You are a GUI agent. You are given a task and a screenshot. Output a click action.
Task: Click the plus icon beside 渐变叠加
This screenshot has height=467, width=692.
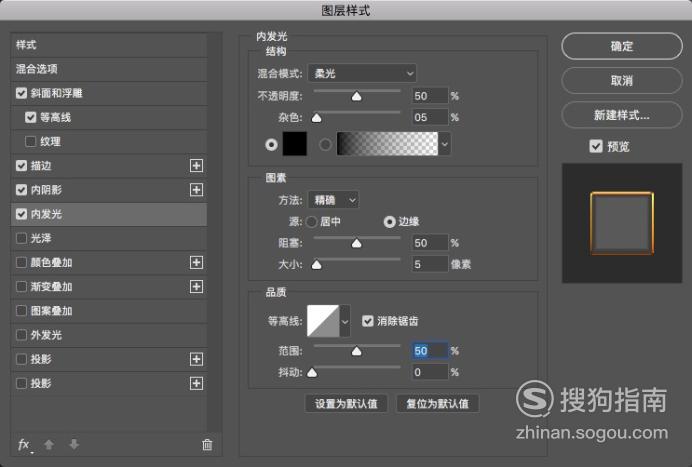tap(196, 287)
